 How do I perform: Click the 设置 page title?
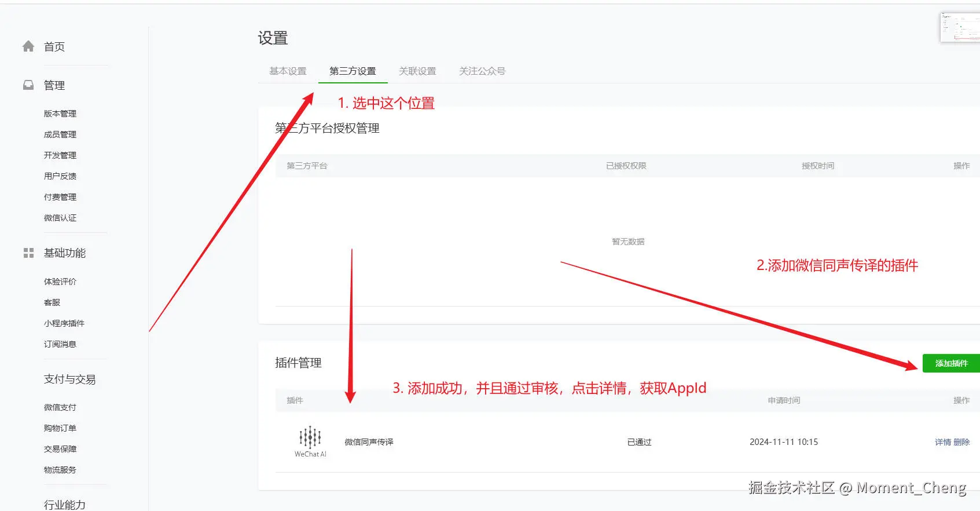(x=273, y=38)
